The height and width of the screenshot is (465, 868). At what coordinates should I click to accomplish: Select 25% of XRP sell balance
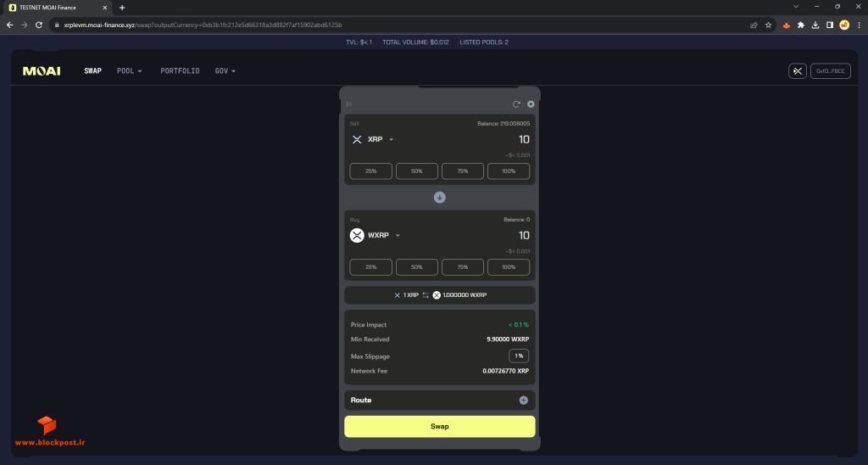point(371,171)
